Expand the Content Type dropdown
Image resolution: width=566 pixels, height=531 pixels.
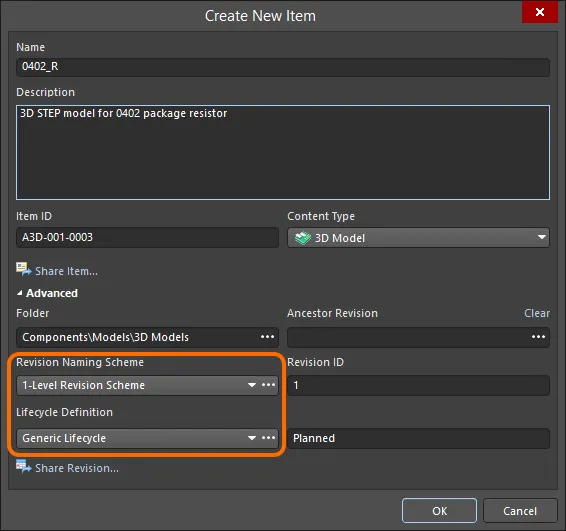point(541,237)
